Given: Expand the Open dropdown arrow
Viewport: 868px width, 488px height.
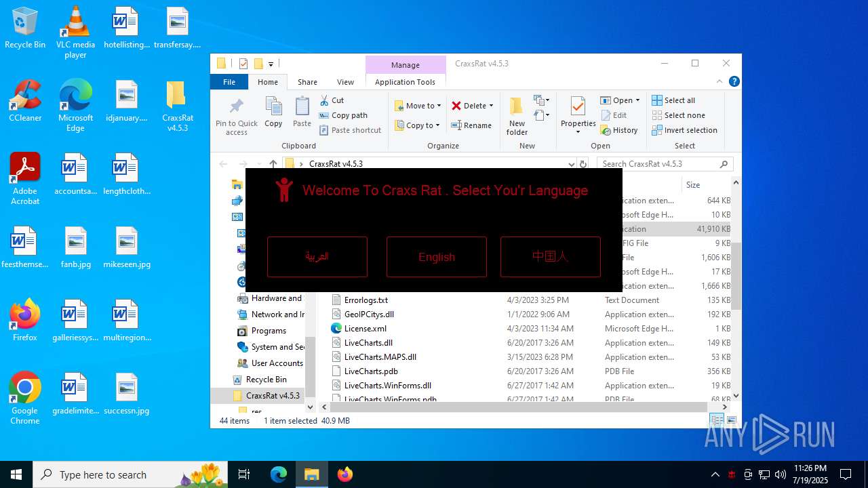Looking at the screenshot, I should [x=638, y=100].
